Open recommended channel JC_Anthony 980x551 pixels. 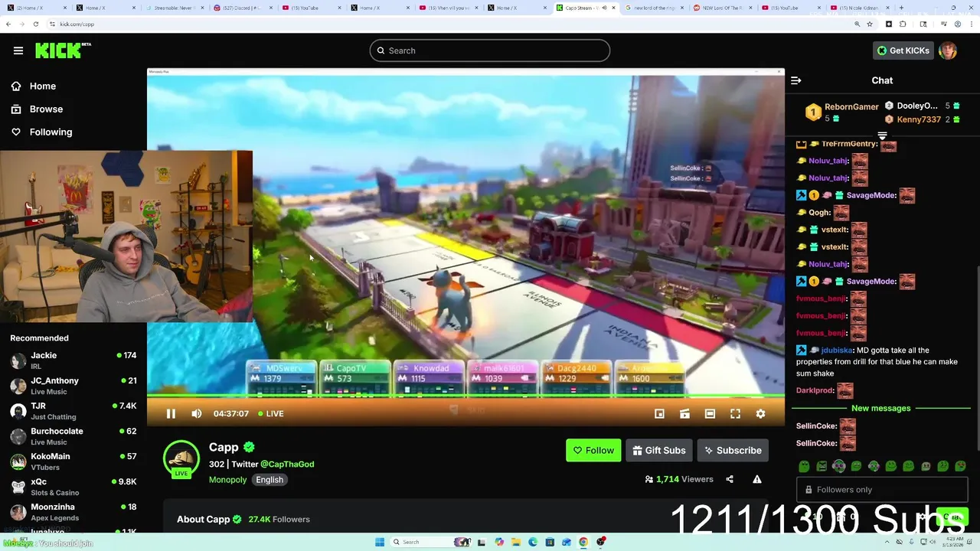click(73, 386)
